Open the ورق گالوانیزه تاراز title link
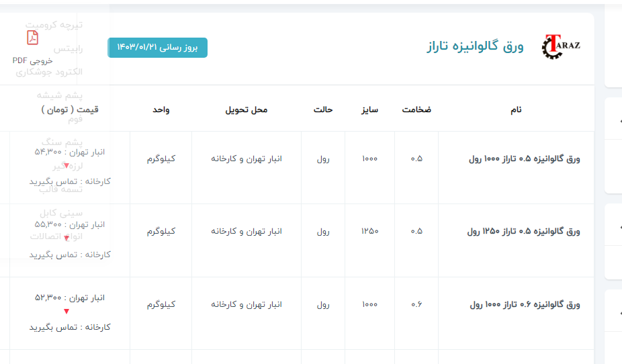Viewport: 622px width, 364px height. 474,46
